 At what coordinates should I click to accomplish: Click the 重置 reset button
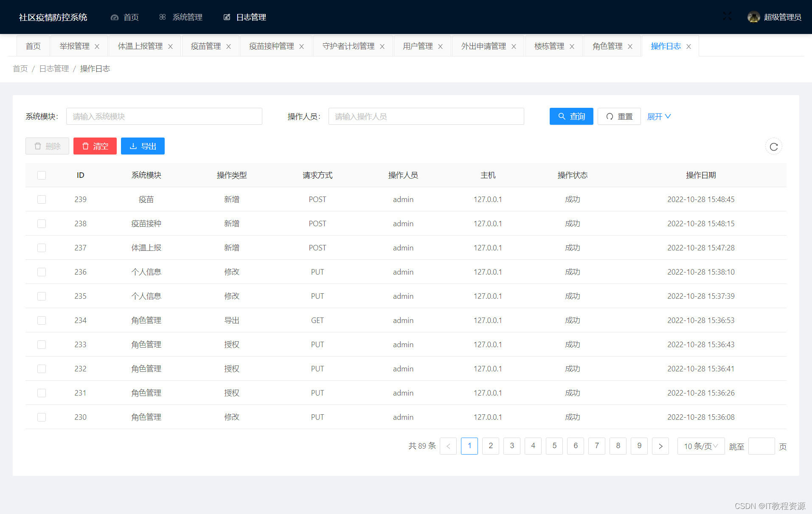[619, 116]
